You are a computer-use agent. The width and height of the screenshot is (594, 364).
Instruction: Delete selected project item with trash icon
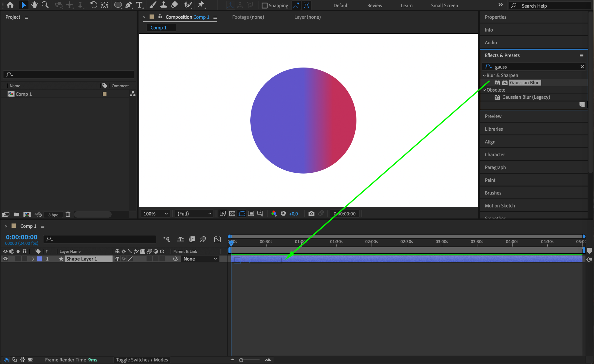pos(68,214)
